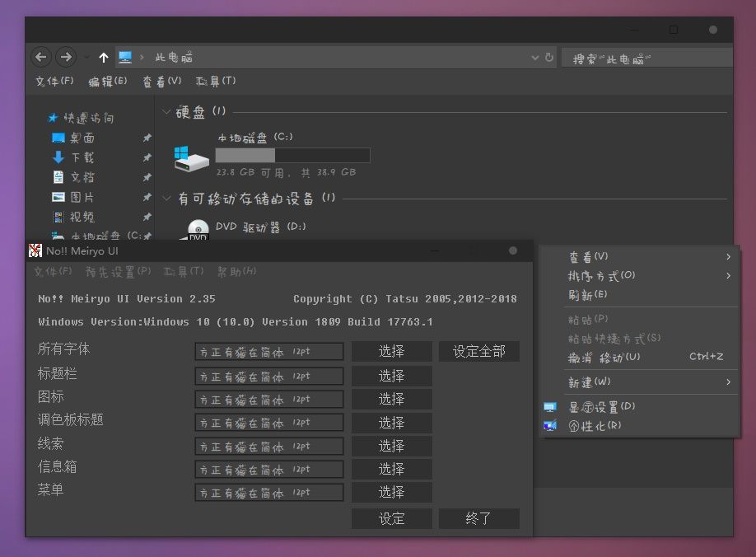
Task: Open 预先设置(P) menu in Meiryo UI
Action: click(118, 272)
